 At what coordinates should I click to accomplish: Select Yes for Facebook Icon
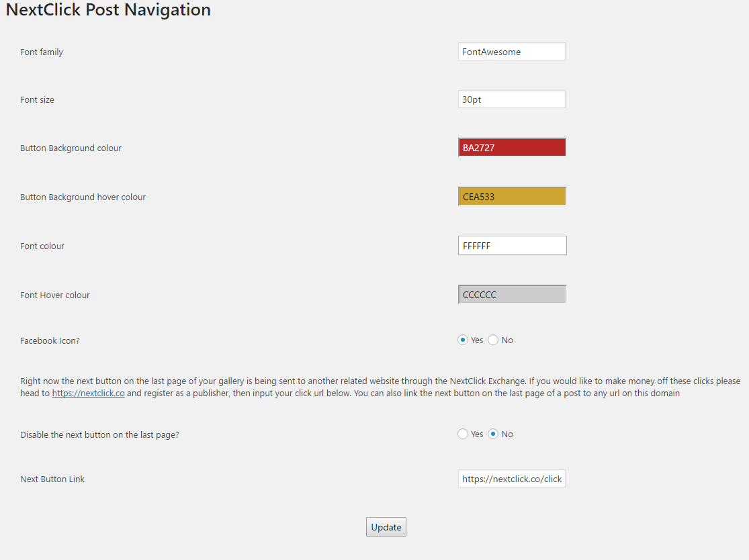tap(462, 340)
